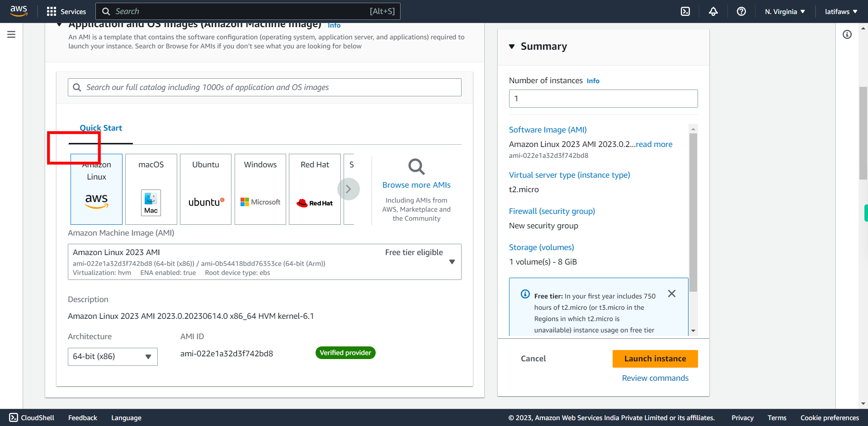Focus the Number of instances field
Image resolution: width=868 pixels, height=426 pixels.
[603, 99]
